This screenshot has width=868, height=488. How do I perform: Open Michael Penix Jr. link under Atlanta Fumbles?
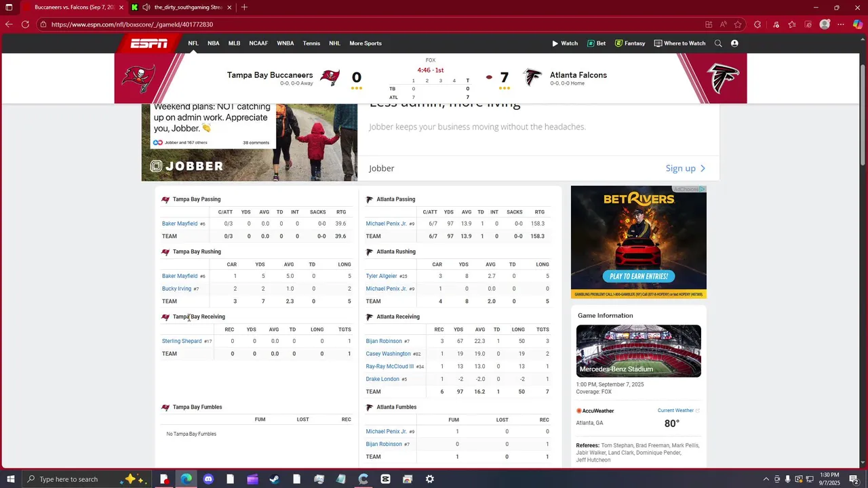[387, 432]
